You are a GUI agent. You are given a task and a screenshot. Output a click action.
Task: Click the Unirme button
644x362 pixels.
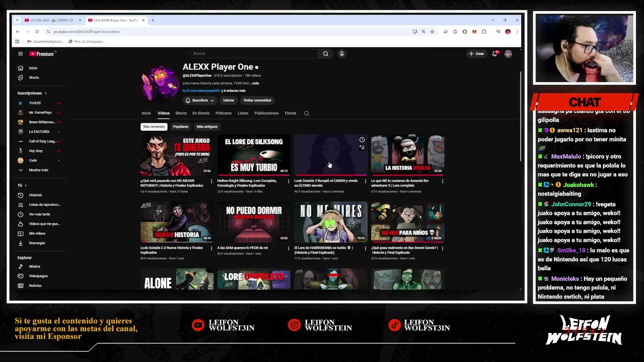[x=228, y=100]
